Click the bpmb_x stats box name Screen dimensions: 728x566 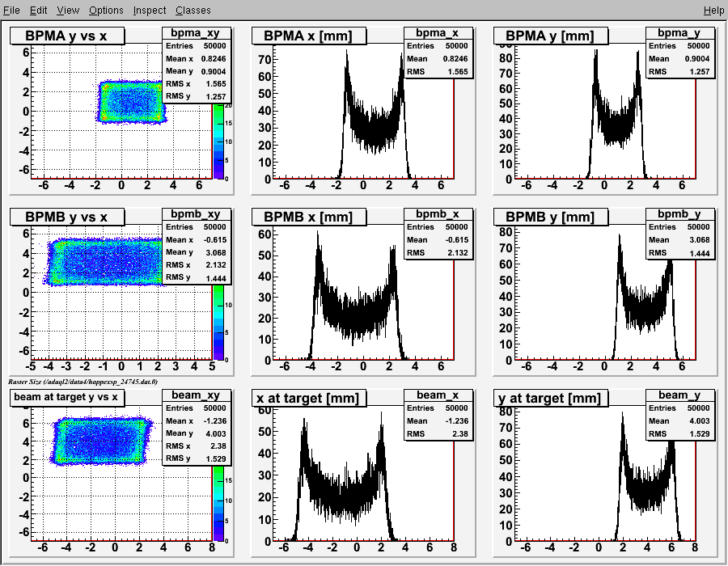click(438, 214)
